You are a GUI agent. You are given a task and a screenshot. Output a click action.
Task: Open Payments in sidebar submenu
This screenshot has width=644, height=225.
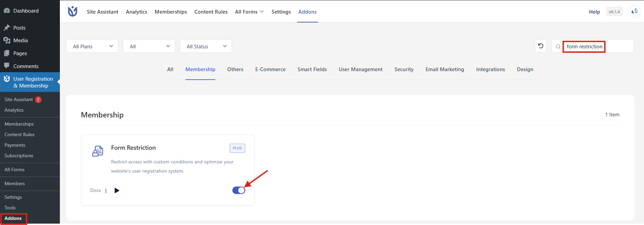(15, 145)
